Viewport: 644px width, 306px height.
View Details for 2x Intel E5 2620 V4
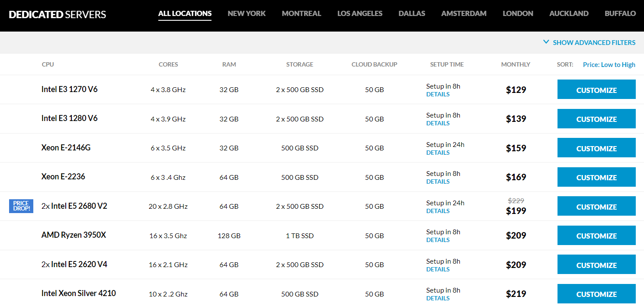[438, 269]
